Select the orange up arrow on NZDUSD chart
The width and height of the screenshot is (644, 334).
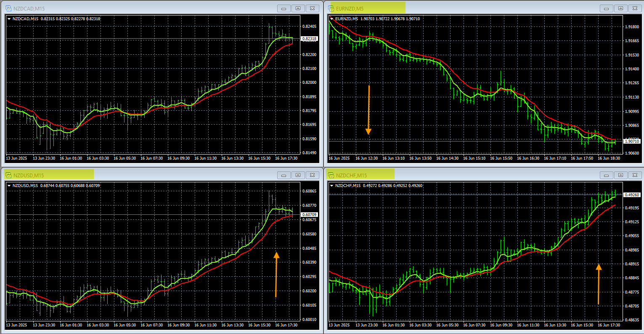[276, 275]
